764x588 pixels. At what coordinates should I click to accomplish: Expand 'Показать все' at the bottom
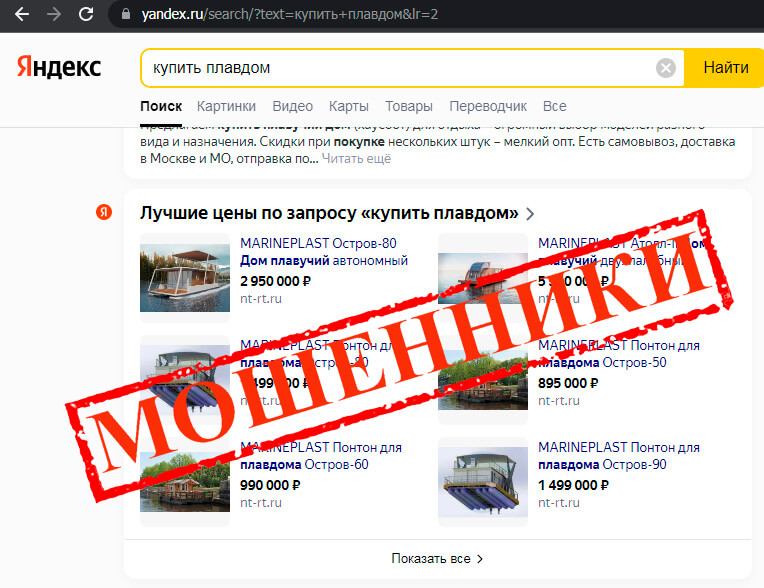point(437,559)
